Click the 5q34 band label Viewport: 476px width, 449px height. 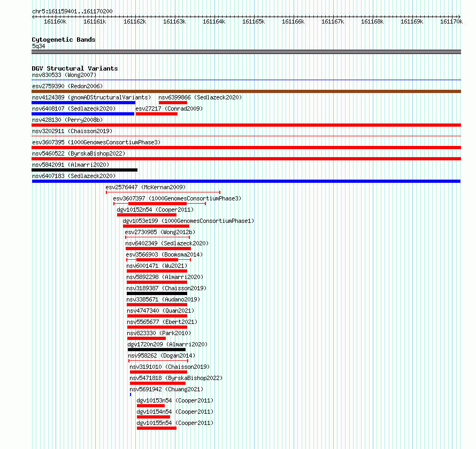coord(39,46)
